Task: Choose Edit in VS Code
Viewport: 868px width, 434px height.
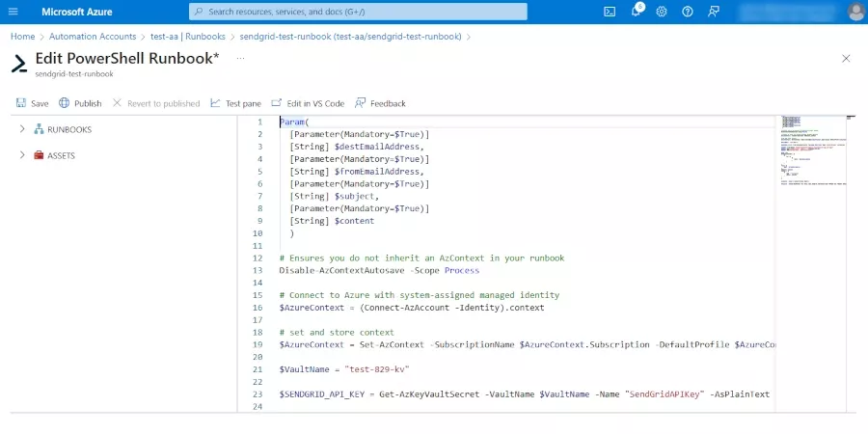Action: point(308,103)
